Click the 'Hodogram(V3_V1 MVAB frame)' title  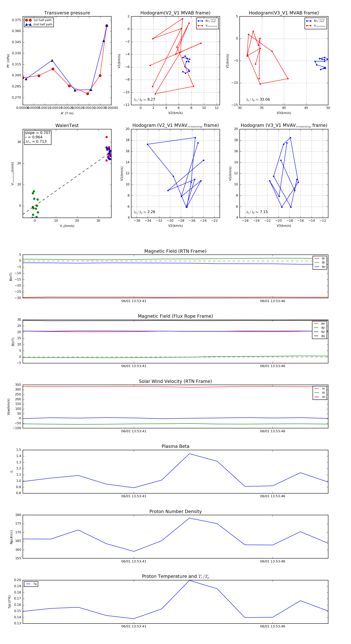point(284,13)
